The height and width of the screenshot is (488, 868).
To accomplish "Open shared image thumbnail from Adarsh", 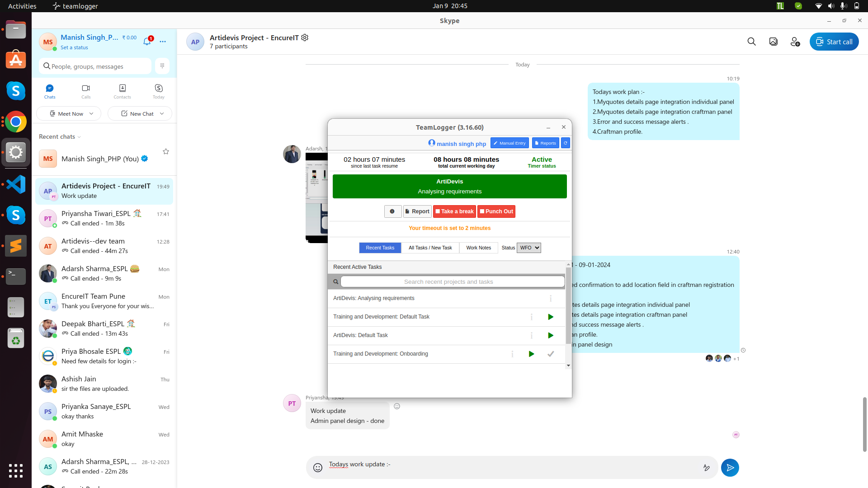I will [316, 197].
